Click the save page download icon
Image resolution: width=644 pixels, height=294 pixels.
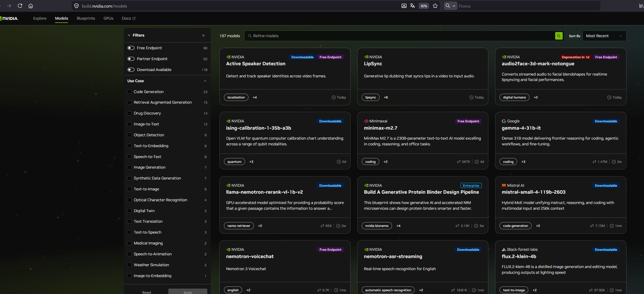click(404, 6)
